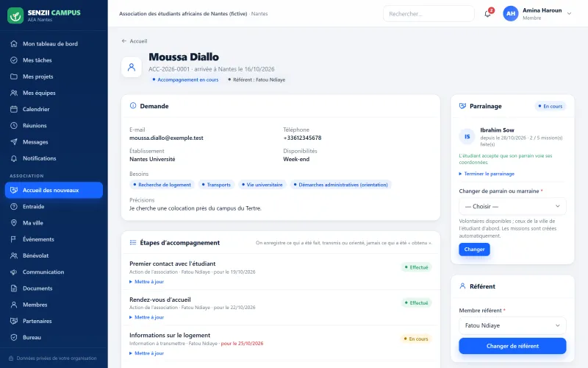Click the list icon beside Étapes d'accompagnement

[x=133, y=243]
